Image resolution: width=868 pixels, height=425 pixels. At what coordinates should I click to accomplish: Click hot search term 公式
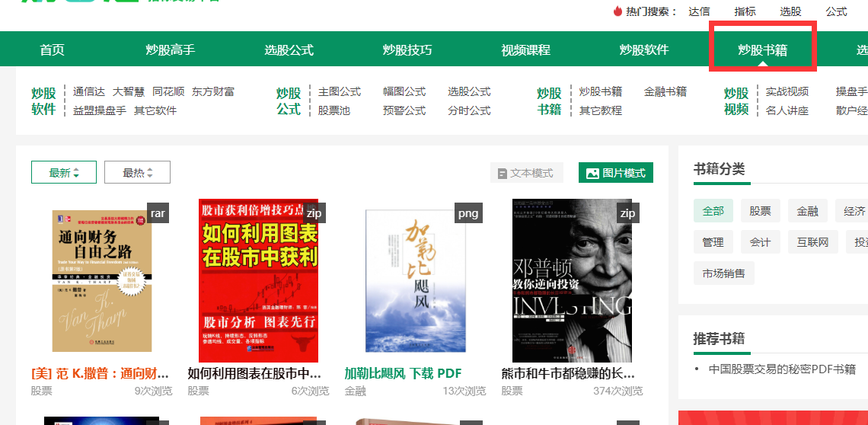point(837,11)
